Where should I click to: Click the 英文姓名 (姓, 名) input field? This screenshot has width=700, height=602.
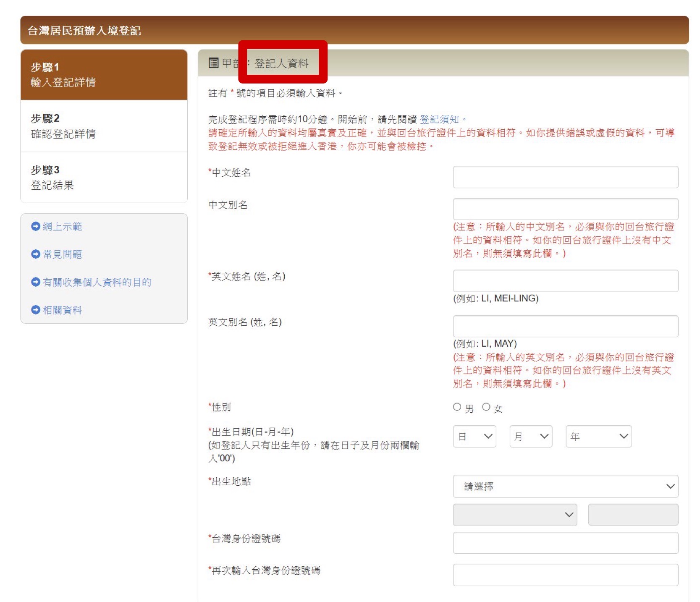[x=565, y=281]
